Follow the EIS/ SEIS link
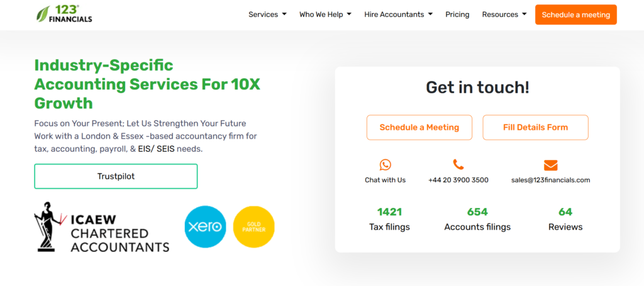The image size is (644, 286). (157, 149)
